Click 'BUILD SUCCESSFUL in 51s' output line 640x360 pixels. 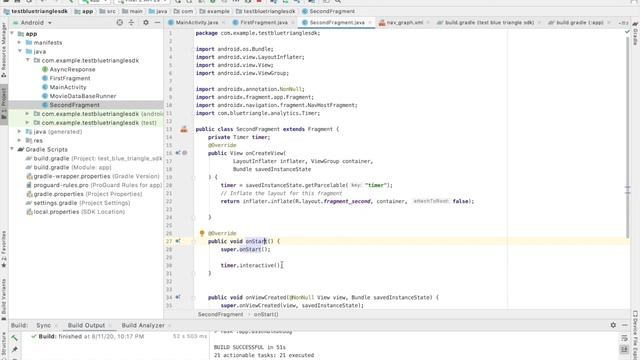[250, 347]
